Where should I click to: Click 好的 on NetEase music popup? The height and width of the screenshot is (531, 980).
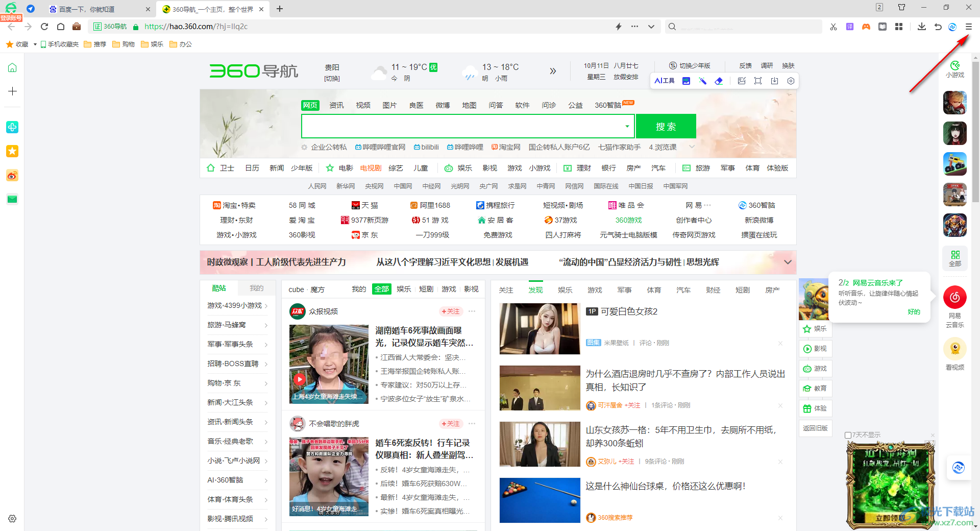click(914, 312)
